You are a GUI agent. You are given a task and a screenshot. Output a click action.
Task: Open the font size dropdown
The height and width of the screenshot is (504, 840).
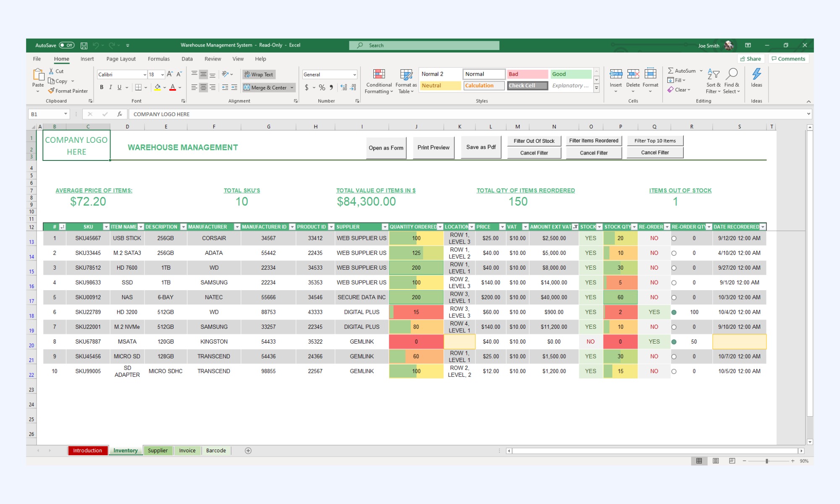click(163, 75)
